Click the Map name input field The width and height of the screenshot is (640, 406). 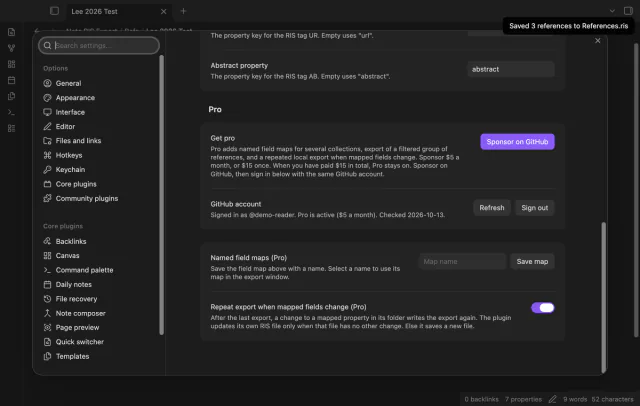tap(462, 262)
